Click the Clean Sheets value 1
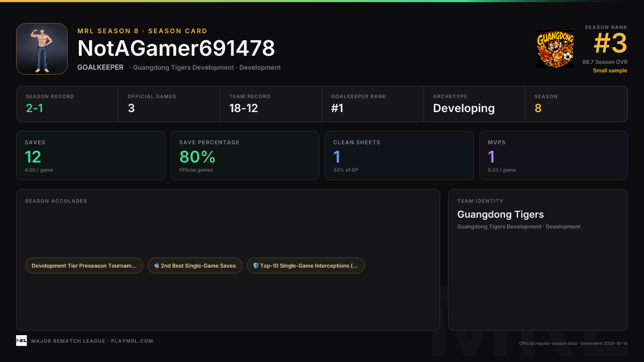644x362 pixels. coord(337,157)
